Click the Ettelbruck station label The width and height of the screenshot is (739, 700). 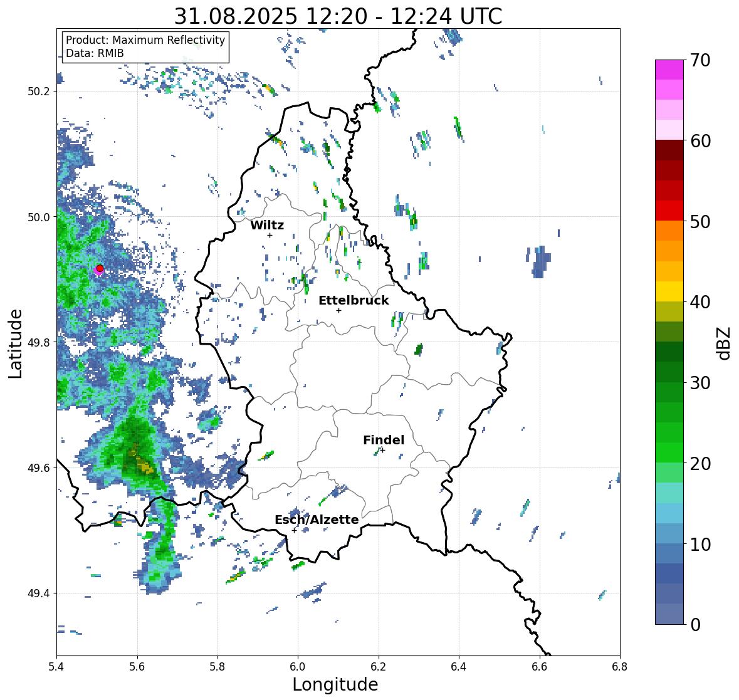click(354, 300)
